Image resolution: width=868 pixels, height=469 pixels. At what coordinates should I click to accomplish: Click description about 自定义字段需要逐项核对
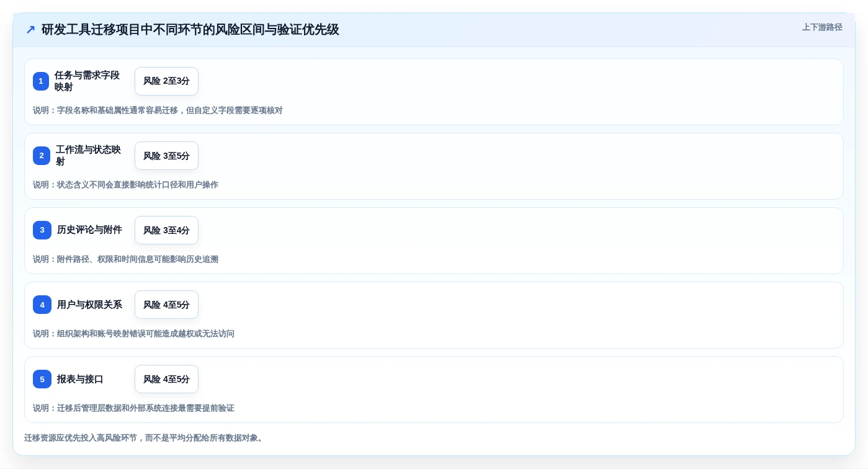point(158,110)
